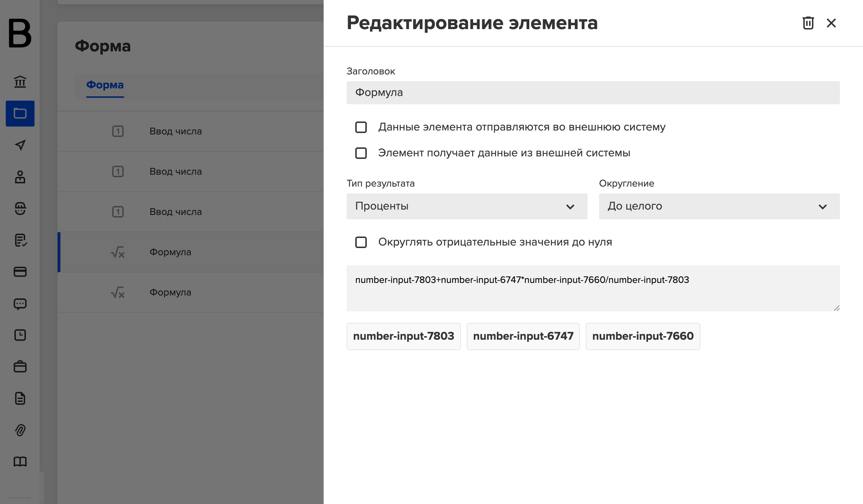Click the clock history icon
863x504 pixels.
click(x=20, y=335)
